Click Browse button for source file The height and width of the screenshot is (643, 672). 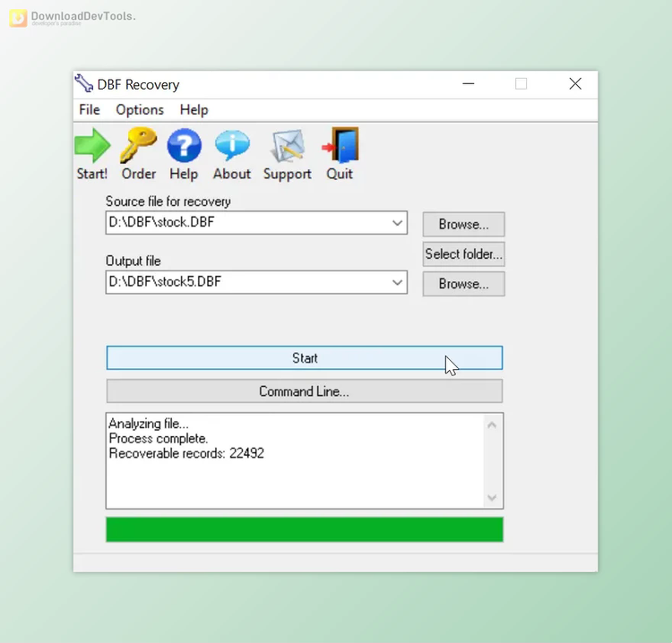[463, 224]
